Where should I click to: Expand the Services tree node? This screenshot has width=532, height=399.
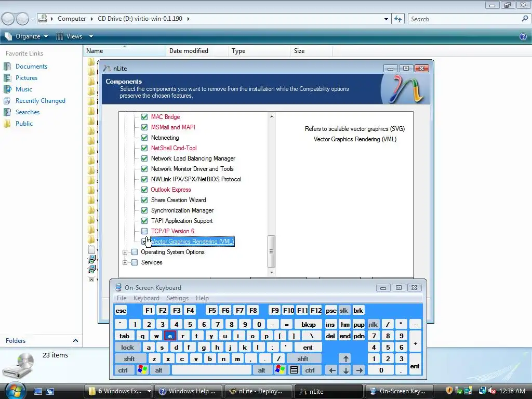pyautogui.click(x=125, y=262)
